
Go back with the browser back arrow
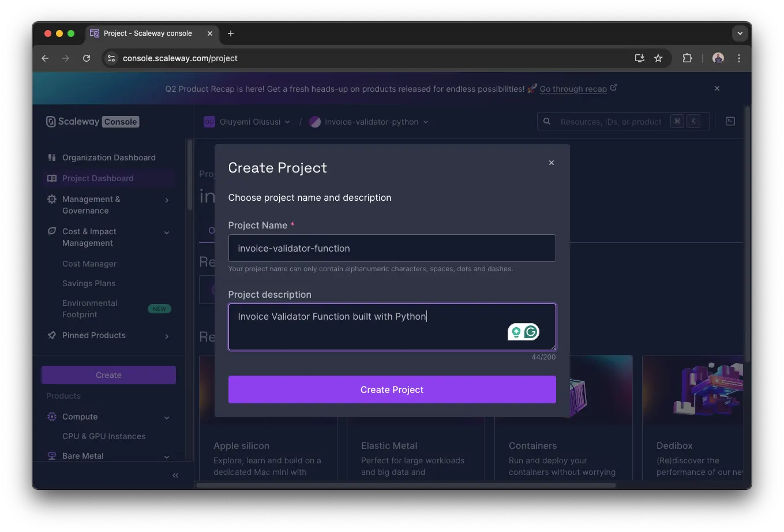(x=45, y=58)
